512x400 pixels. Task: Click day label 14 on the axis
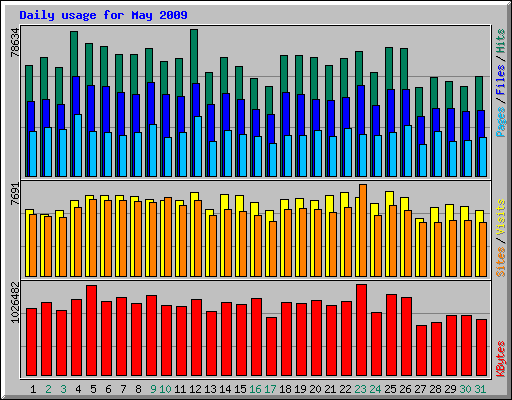[x=225, y=389]
